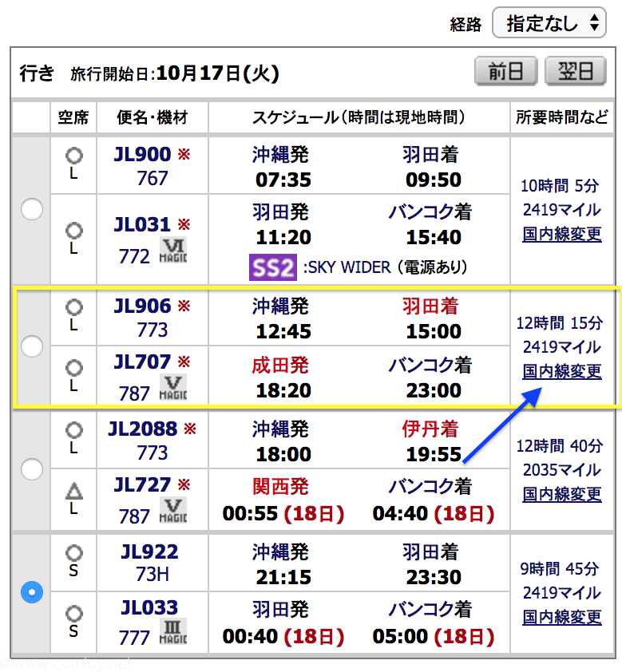This screenshot has width=622, height=672.
Task: Click the seat availability circle for JL922
Action: point(73,553)
